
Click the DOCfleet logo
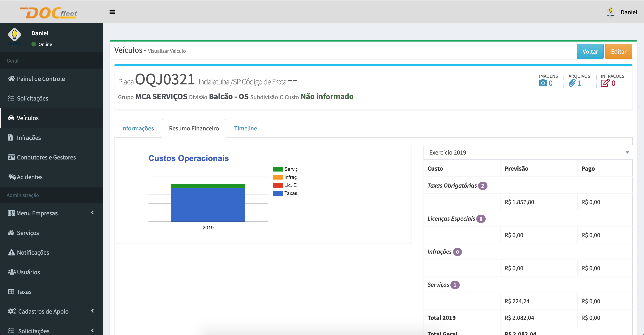49,13
